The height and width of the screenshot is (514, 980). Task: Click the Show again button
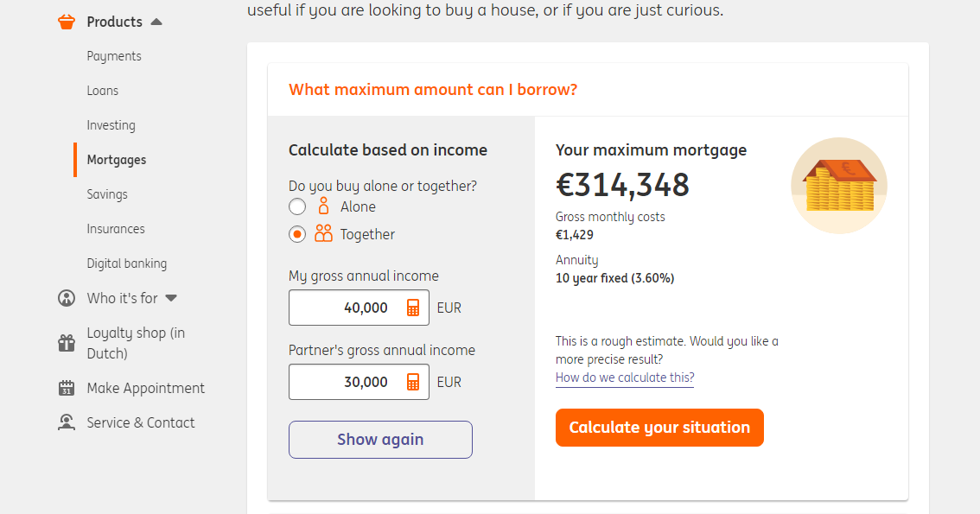pyautogui.click(x=380, y=440)
